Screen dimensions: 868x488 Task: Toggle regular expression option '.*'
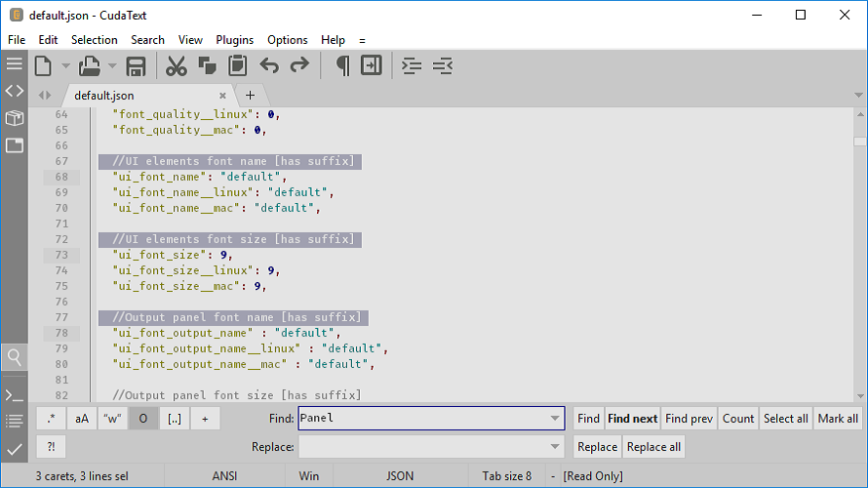51,419
